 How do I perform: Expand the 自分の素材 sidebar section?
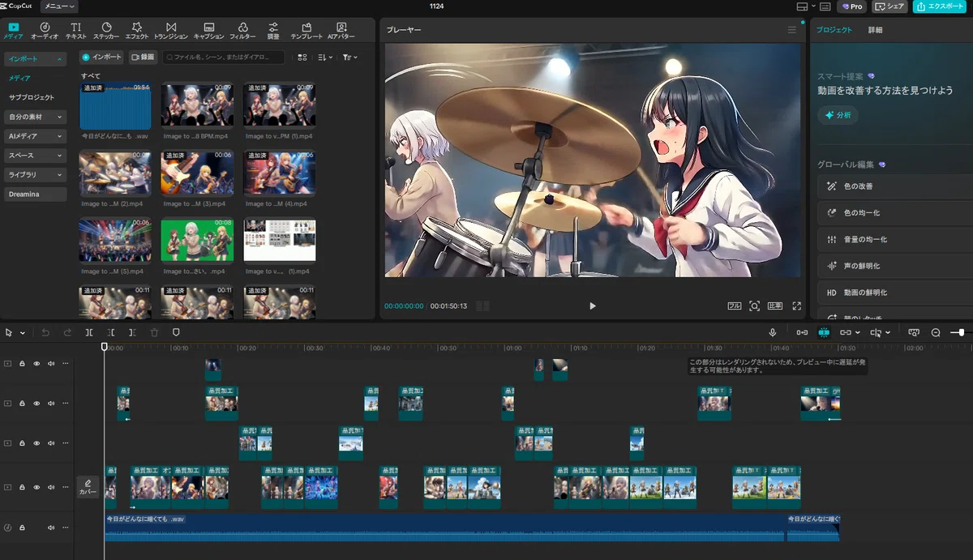click(x=35, y=117)
